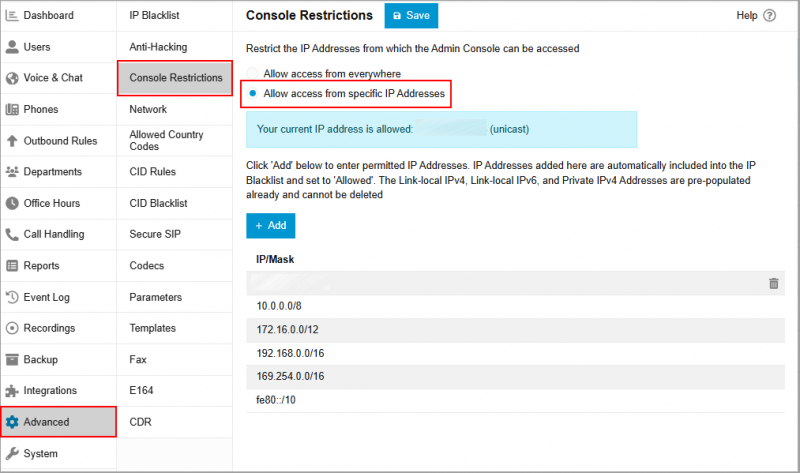Image resolution: width=800 pixels, height=473 pixels.
Task: Click the Departments group icon
Action: (12, 172)
